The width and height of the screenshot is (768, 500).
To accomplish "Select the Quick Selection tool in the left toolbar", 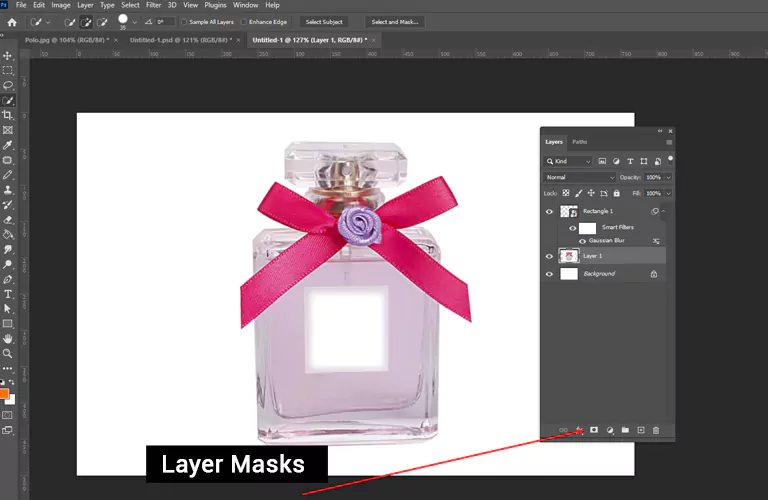I will tap(7, 100).
